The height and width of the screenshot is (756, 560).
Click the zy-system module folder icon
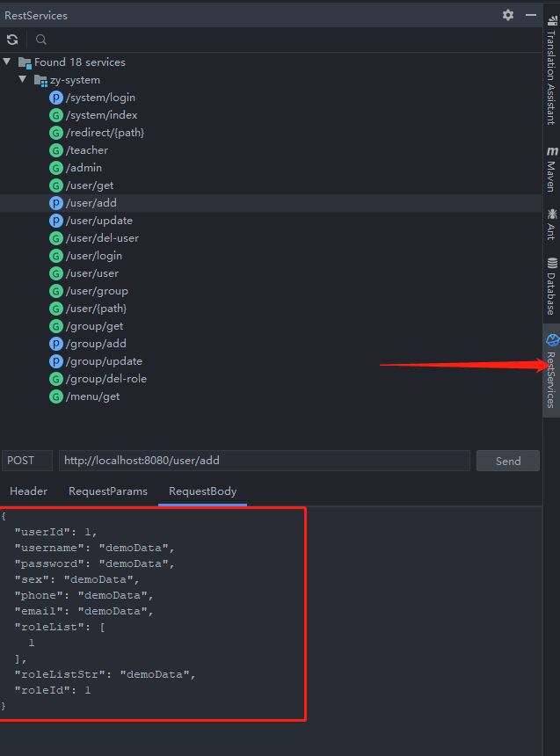point(41,80)
